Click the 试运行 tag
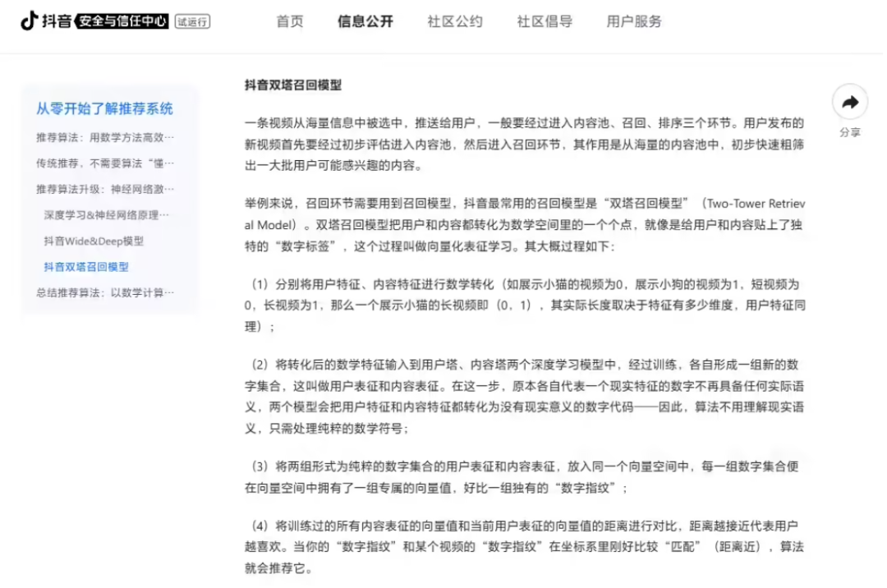Viewport: 887px width, 588px height. [x=193, y=21]
